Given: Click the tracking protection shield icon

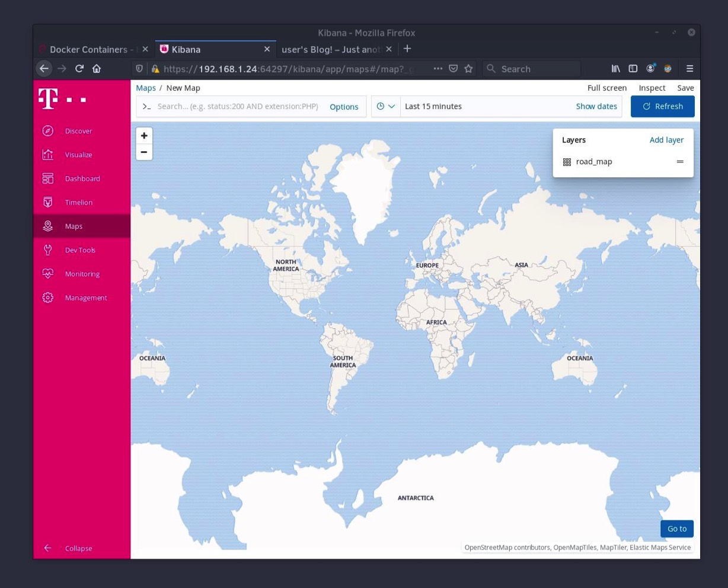Looking at the screenshot, I should (x=139, y=69).
